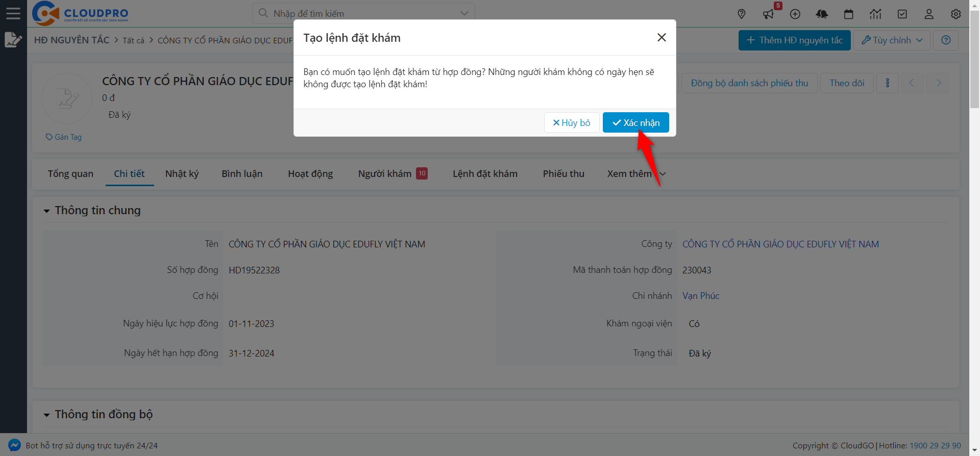
Task: Open the Lệnh đặt khám tab
Action: [485, 174]
